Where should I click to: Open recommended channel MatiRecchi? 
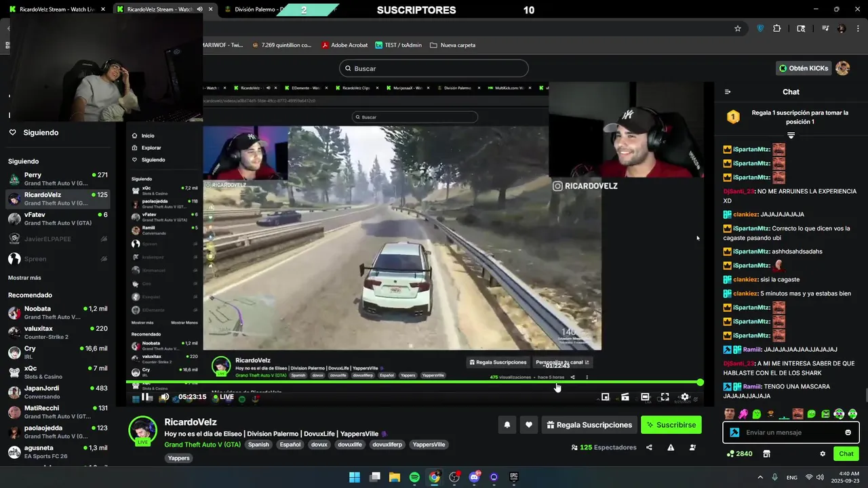click(58, 412)
